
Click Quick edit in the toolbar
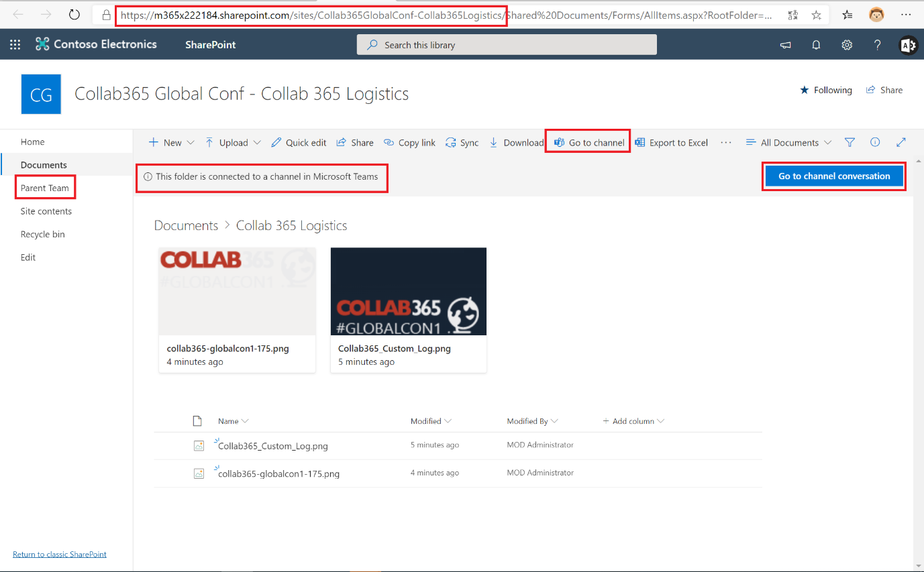coord(299,142)
